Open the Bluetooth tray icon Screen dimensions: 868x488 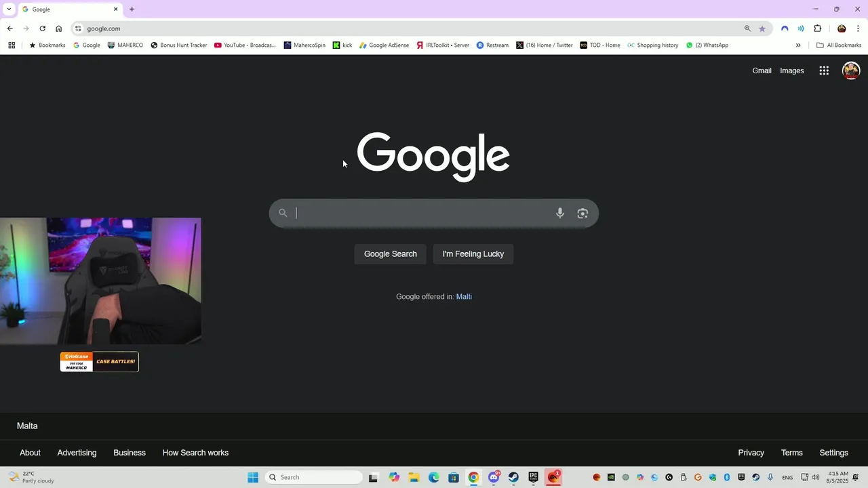pos(726,477)
